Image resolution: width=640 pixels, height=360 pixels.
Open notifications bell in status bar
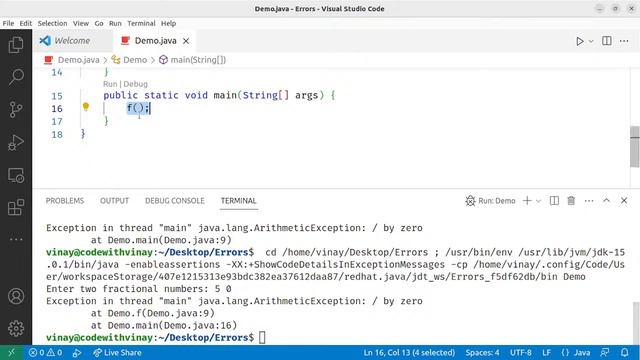[624, 353]
